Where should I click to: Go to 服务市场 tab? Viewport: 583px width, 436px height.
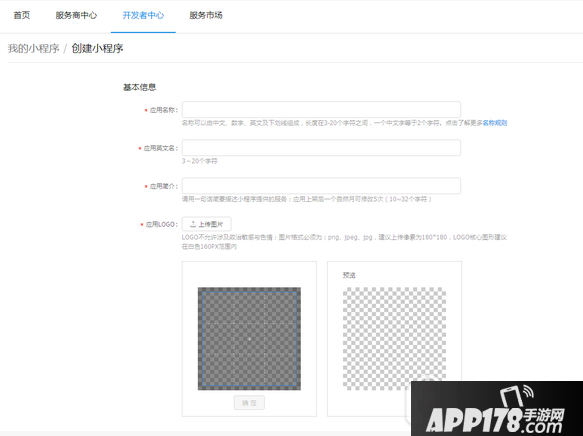click(x=206, y=15)
